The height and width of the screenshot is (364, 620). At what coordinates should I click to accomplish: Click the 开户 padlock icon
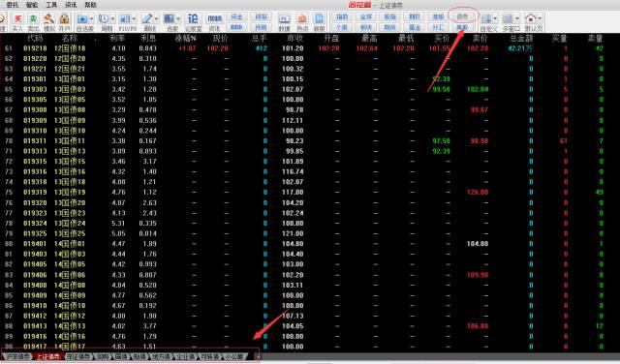(x=64, y=19)
